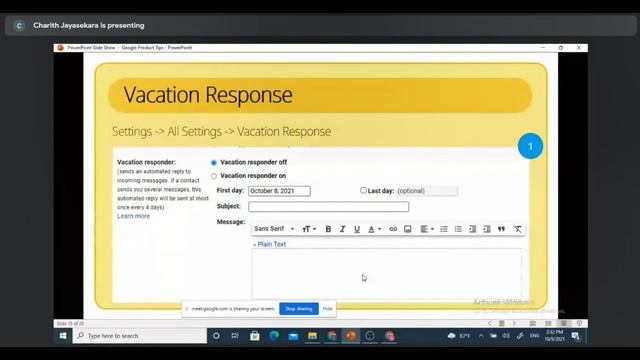Click inside the Message body area

pos(387,273)
